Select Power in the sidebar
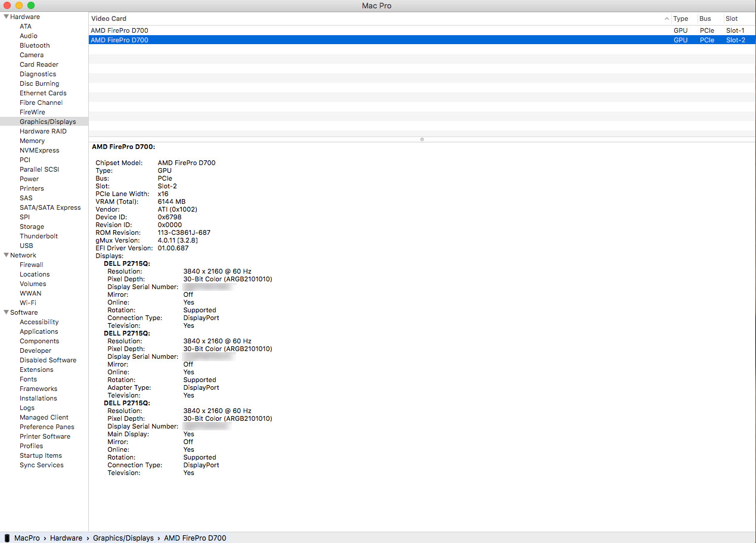Screen dimensions: 756x543 [29, 179]
